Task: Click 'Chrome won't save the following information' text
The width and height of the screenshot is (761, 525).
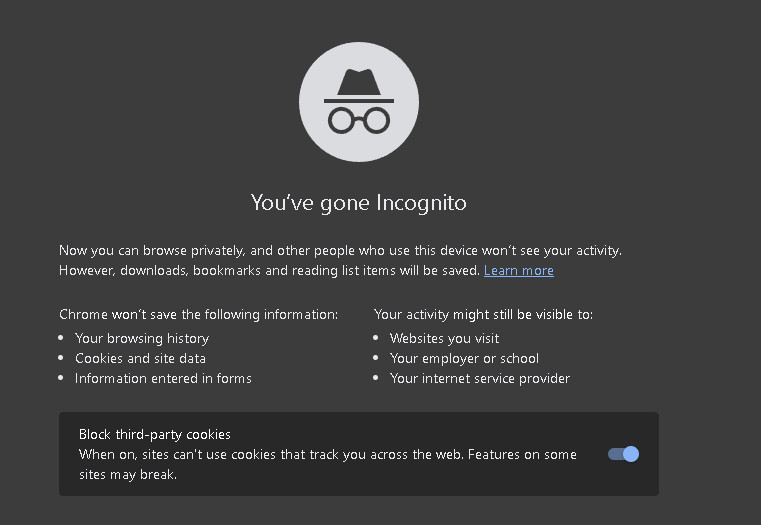Action: coord(199,314)
